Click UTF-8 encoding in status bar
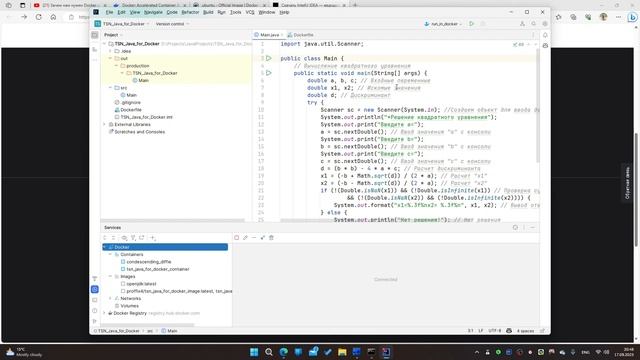 [x=495, y=331]
